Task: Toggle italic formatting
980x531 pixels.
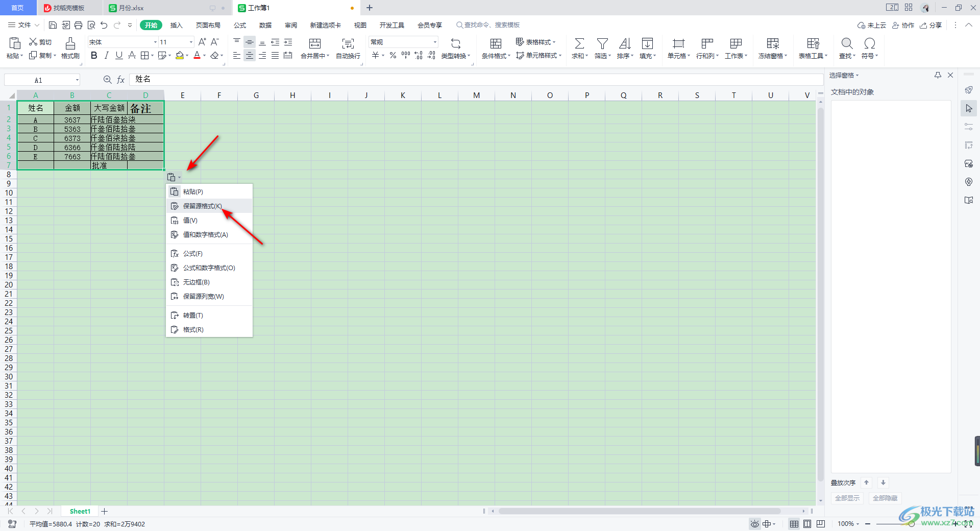Action: 106,56
